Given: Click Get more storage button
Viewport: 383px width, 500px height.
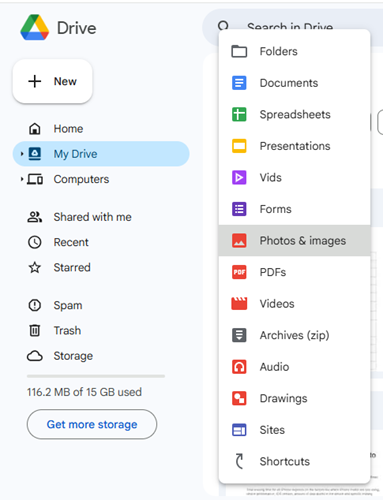Looking at the screenshot, I should tap(92, 424).
